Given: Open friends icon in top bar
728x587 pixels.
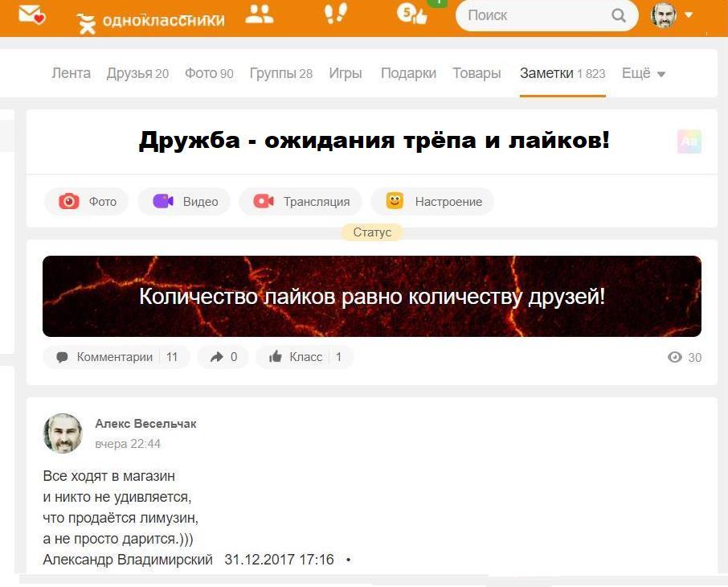Looking at the screenshot, I should click(x=259, y=14).
